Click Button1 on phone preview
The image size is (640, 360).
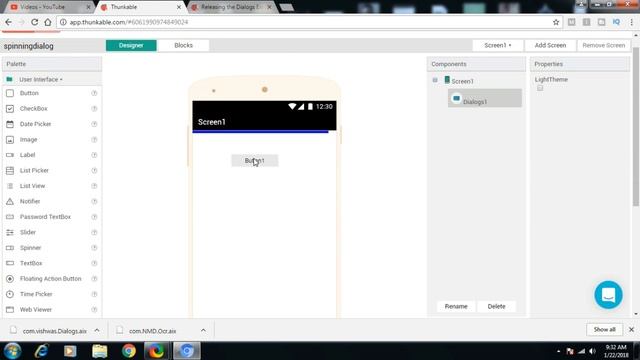tap(255, 160)
